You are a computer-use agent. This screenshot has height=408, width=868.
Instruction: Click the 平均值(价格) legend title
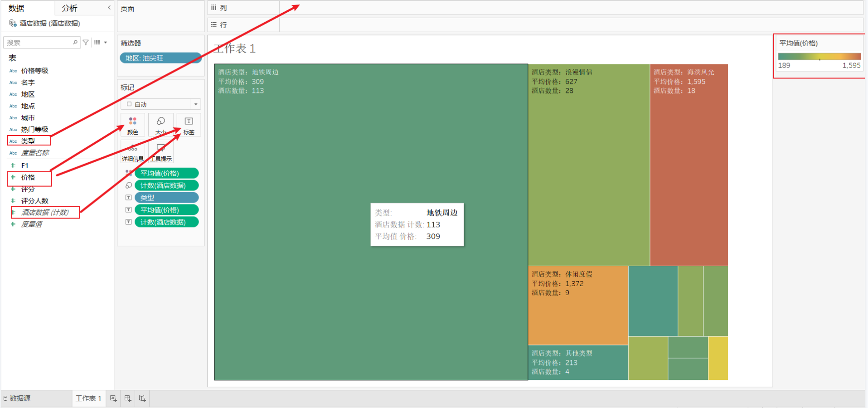(x=798, y=43)
